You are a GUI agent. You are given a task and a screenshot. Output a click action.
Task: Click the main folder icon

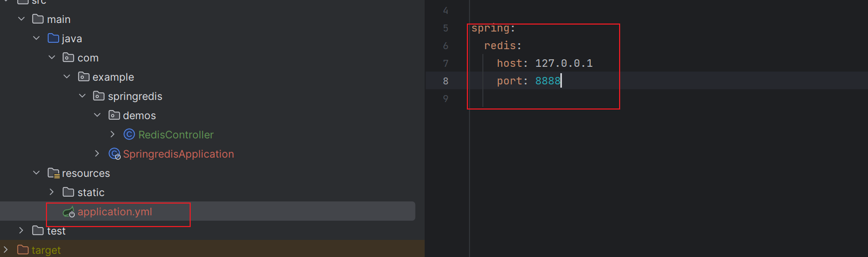[x=38, y=19]
